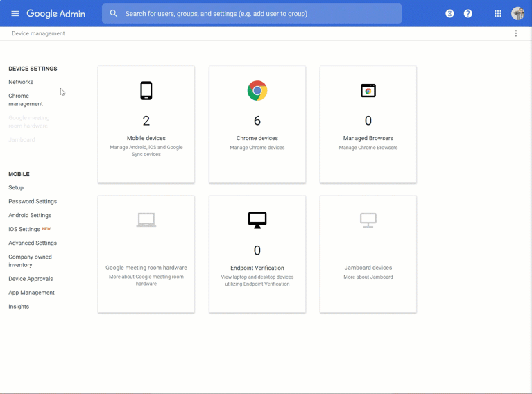Click the search magnifier icon
The height and width of the screenshot is (394, 532).
pyautogui.click(x=113, y=14)
